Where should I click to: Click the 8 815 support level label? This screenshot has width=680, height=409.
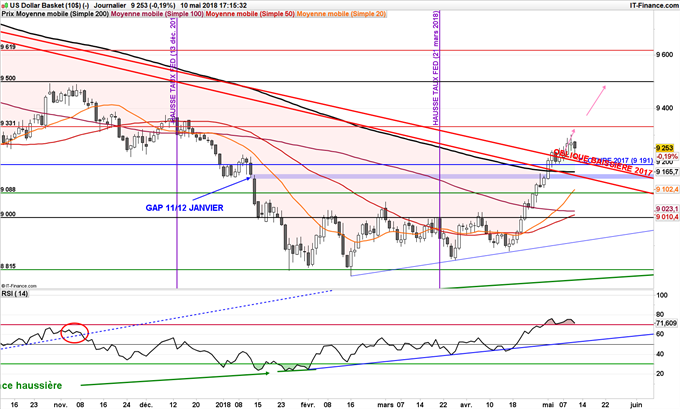(x=8, y=266)
